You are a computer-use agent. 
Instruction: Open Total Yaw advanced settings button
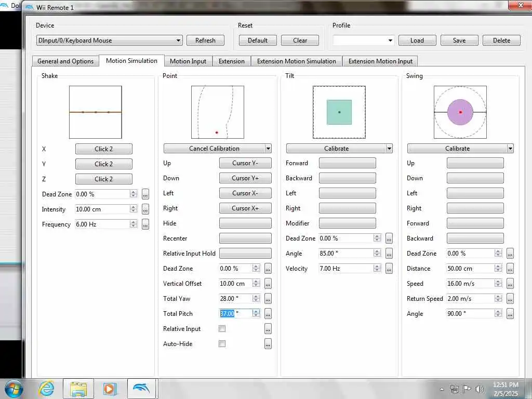pyautogui.click(x=268, y=299)
